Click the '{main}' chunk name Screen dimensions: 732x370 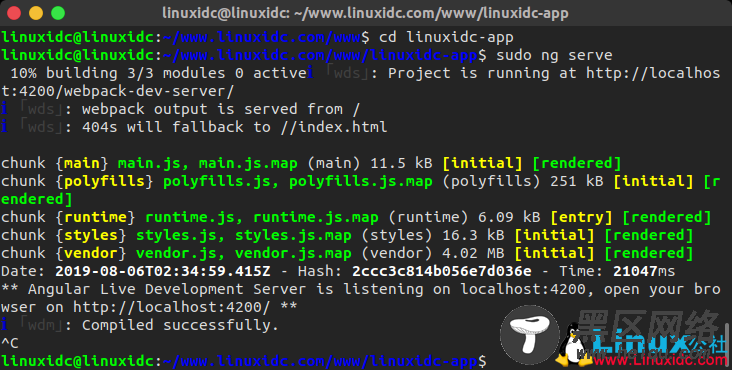pyautogui.click(x=82, y=163)
